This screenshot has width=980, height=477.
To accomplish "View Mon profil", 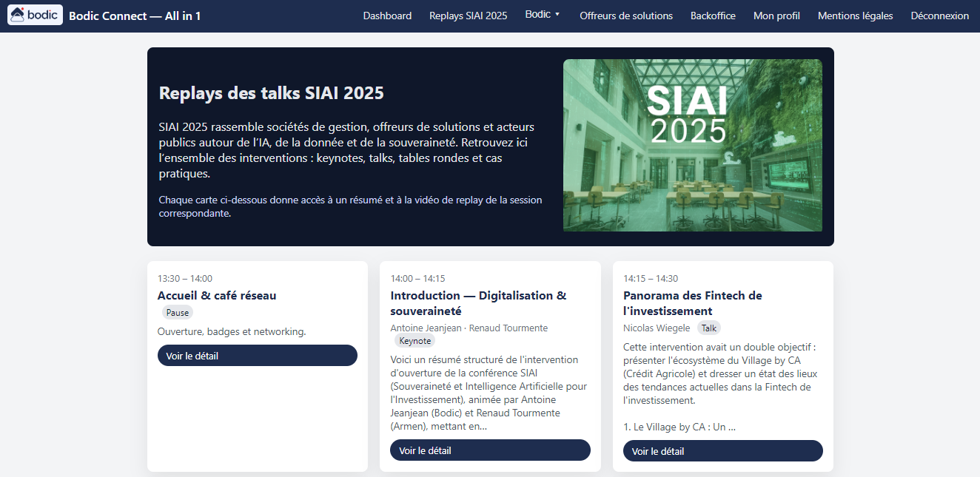I will point(776,15).
